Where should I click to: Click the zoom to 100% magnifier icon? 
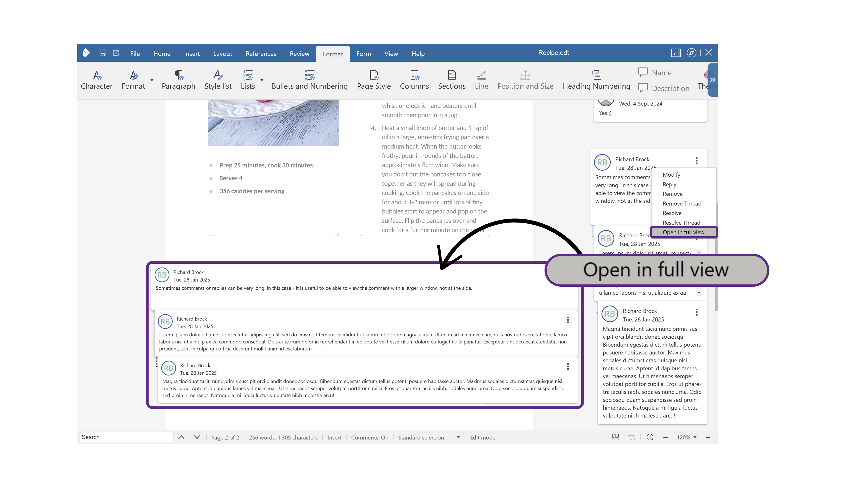click(x=650, y=437)
